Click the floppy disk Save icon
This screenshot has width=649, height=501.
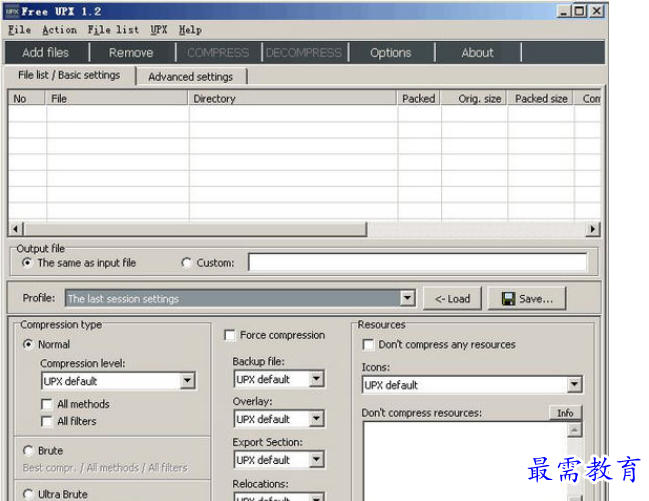508,299
